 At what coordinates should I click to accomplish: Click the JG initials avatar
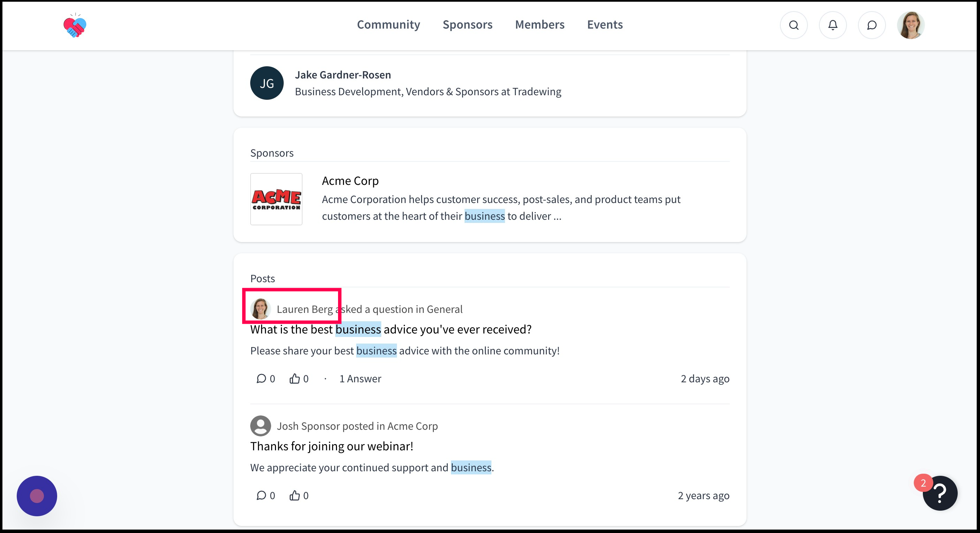[267, 83]
